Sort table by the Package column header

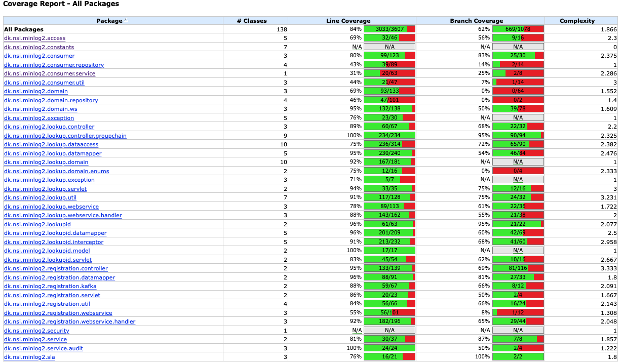(109, 21)
